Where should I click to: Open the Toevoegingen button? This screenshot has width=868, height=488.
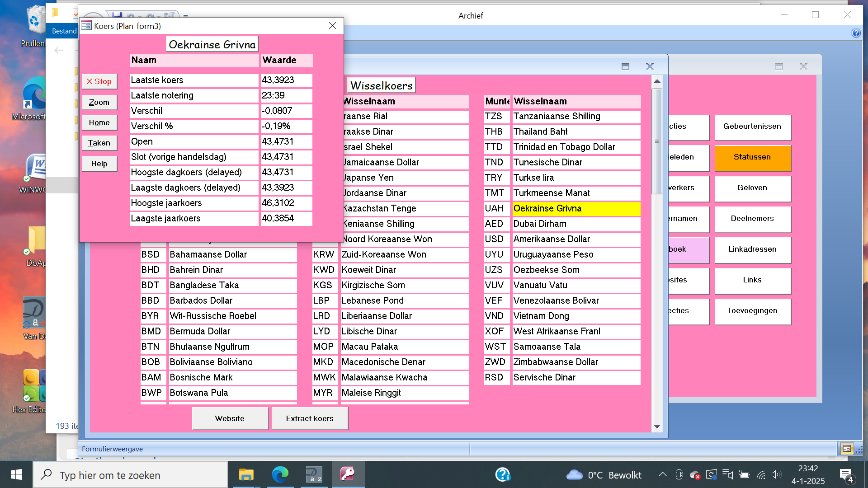752,311
